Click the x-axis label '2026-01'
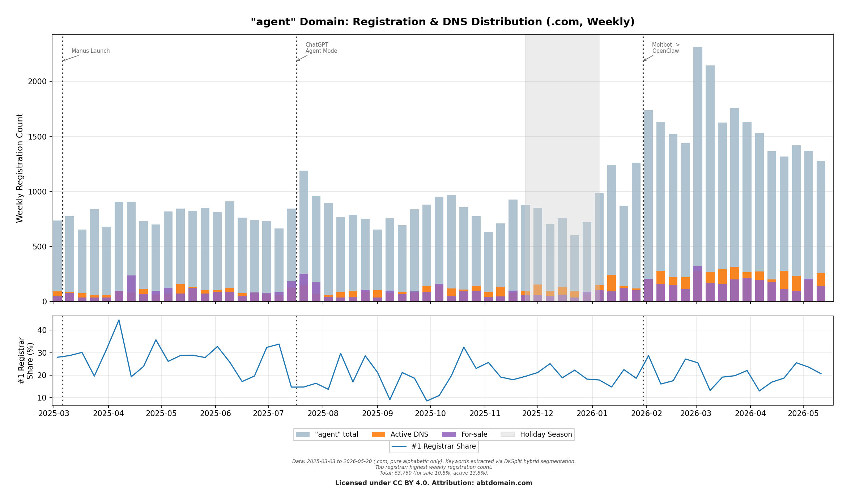The image size is (868, 488). (592, 414)
